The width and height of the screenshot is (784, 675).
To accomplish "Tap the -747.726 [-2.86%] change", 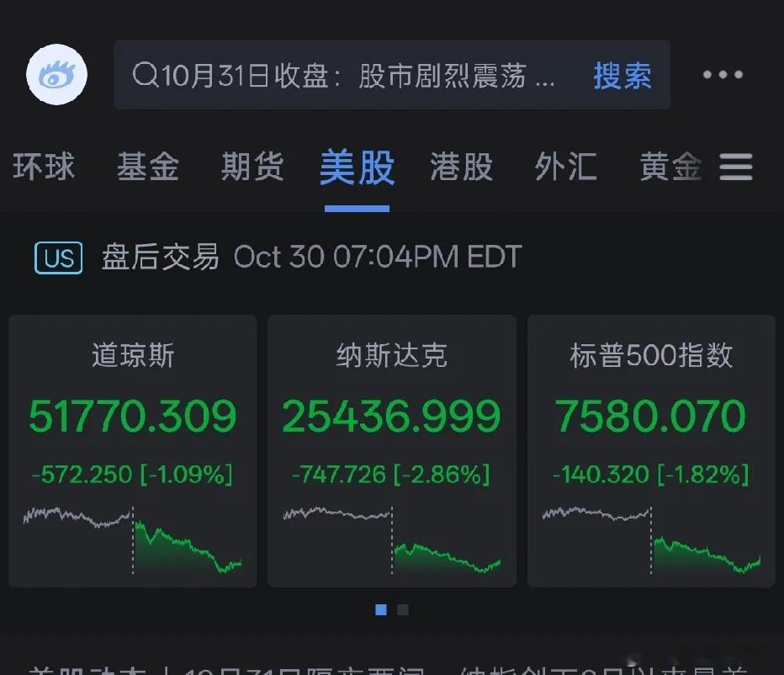I will coord(391,475).
